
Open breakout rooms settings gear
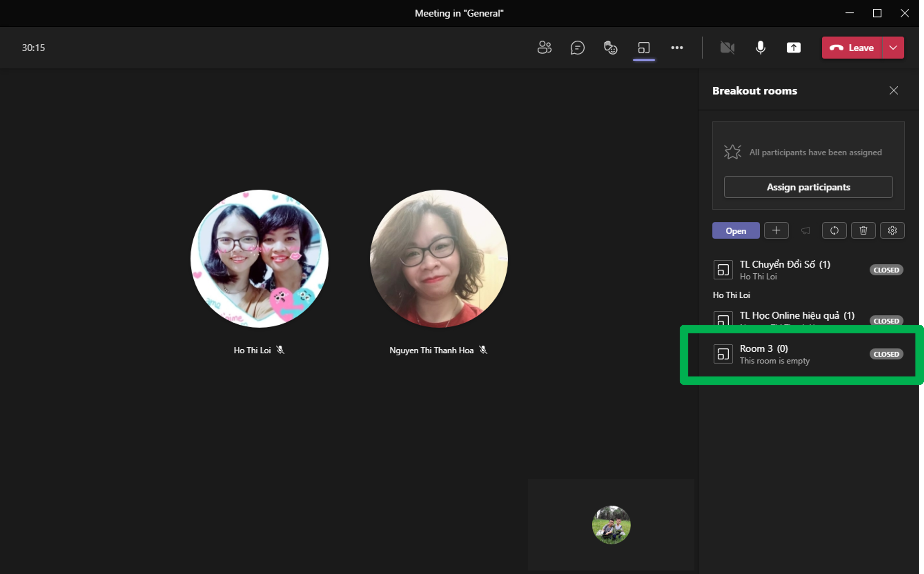pos(892,231)
